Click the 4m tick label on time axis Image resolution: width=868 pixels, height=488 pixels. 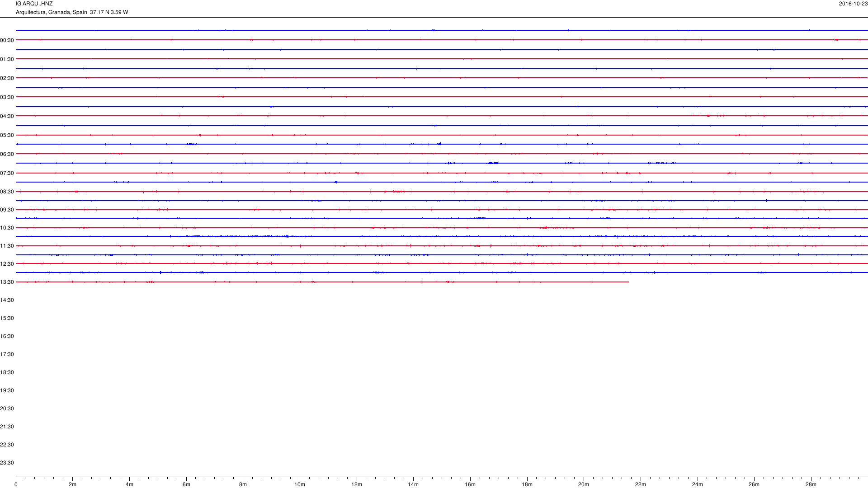pyautogui.click(x=129, y=484)
